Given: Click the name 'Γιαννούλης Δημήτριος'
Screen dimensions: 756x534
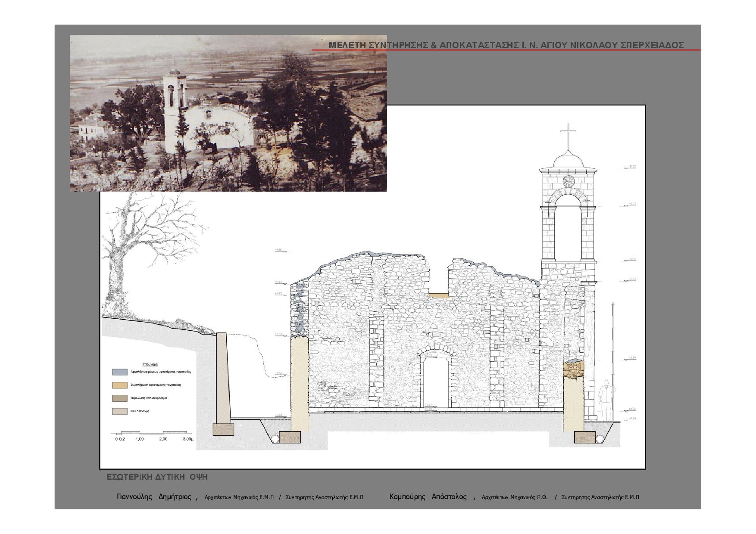Looking at the screenshot, I should pos(154,497).
